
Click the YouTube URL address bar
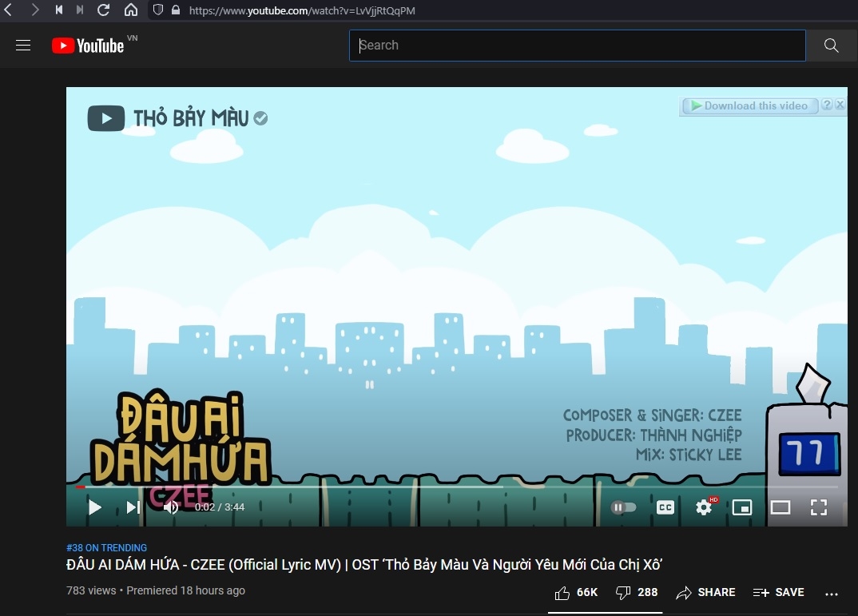tap(302, 10)
